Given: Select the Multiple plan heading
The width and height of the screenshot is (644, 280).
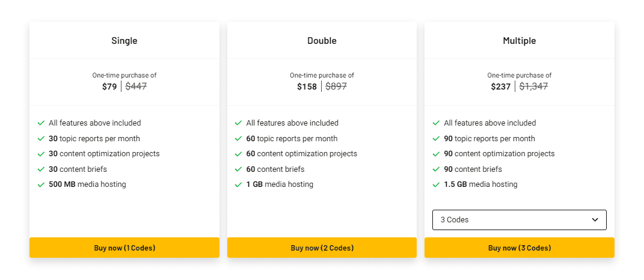Looking at the screenshot, I should [520, 41].
